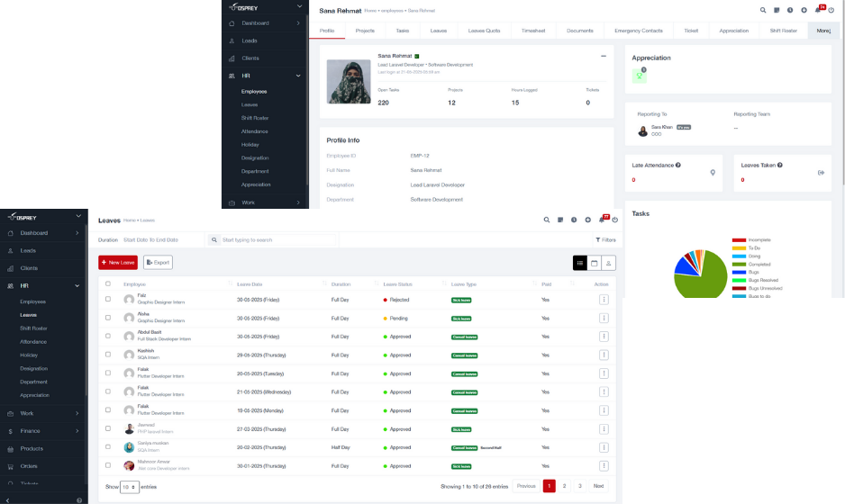Click the Late Attendance location pin icon
The width and height of the screenshot is (845, 504).
[713, 172]
